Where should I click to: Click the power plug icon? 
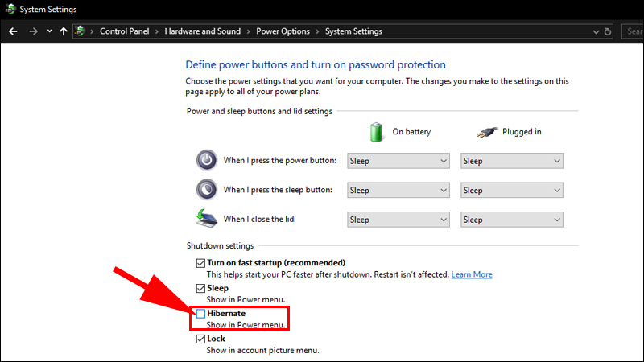tap(489, 132)
